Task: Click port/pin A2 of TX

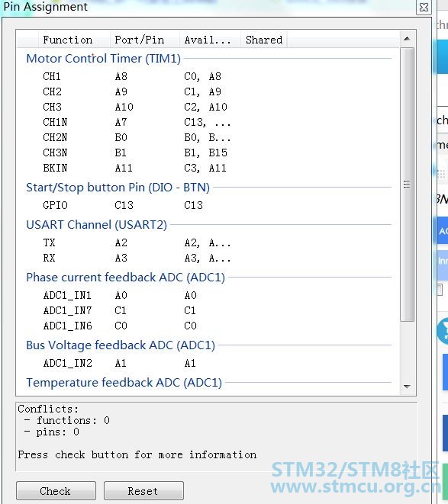Action: click(121, 242)
